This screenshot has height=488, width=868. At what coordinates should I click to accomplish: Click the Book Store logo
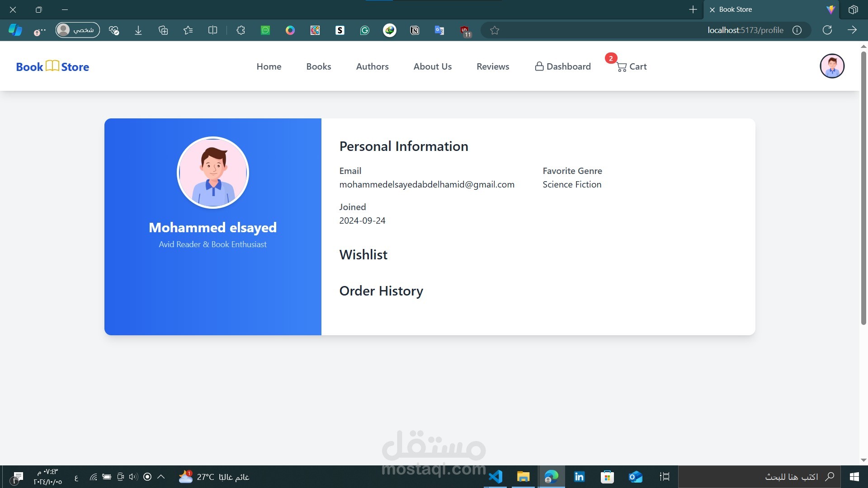pos(52,67)
